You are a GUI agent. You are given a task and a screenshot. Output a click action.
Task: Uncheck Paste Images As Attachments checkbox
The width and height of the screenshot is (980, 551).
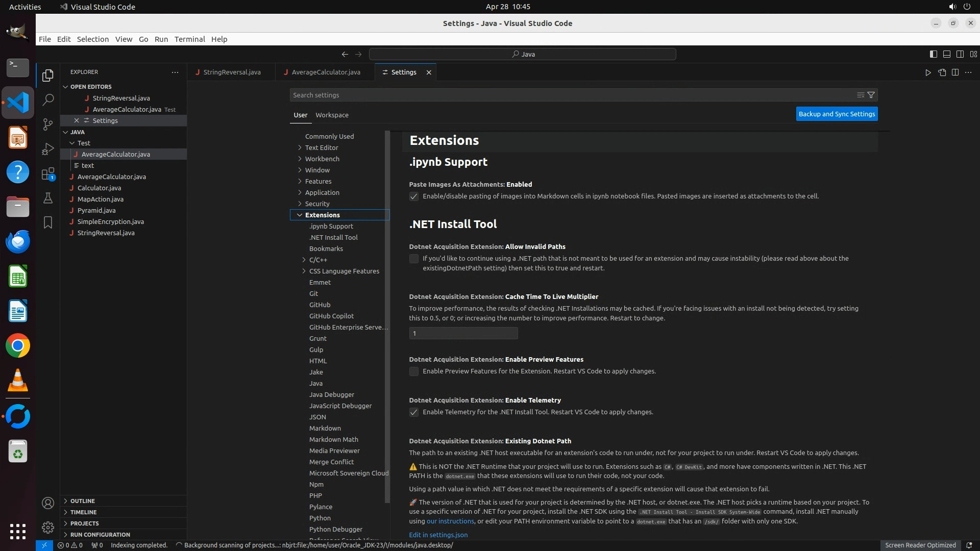pyautogui.click(x=414, y=196)
